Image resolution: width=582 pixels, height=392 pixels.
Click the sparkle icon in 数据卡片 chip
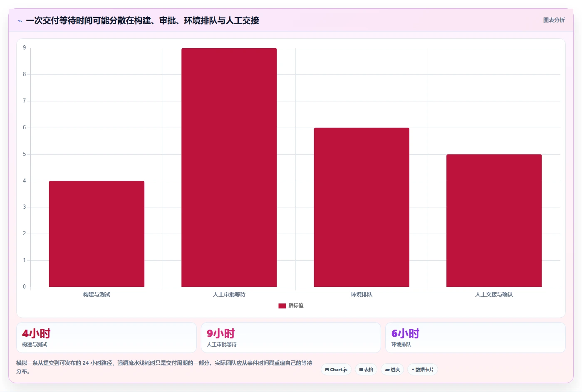413,370
